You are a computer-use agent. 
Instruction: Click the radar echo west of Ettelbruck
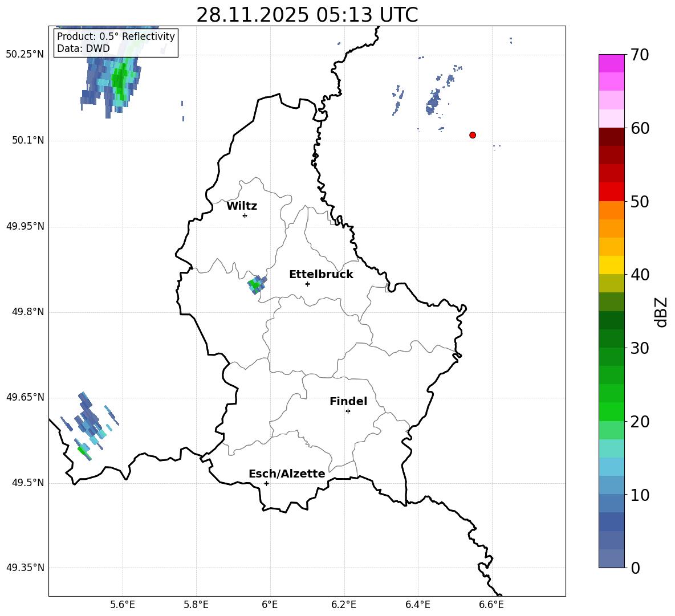[257, 285]
